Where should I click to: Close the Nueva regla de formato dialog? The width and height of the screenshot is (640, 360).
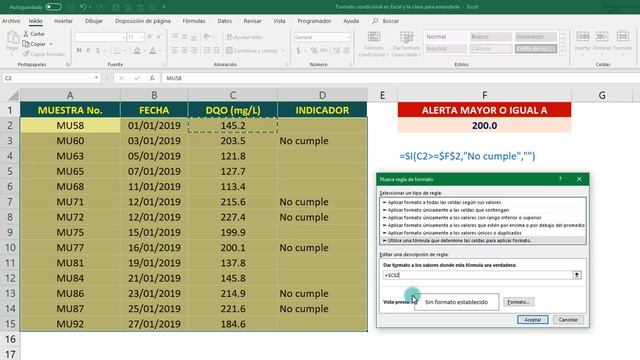(579, 179)
